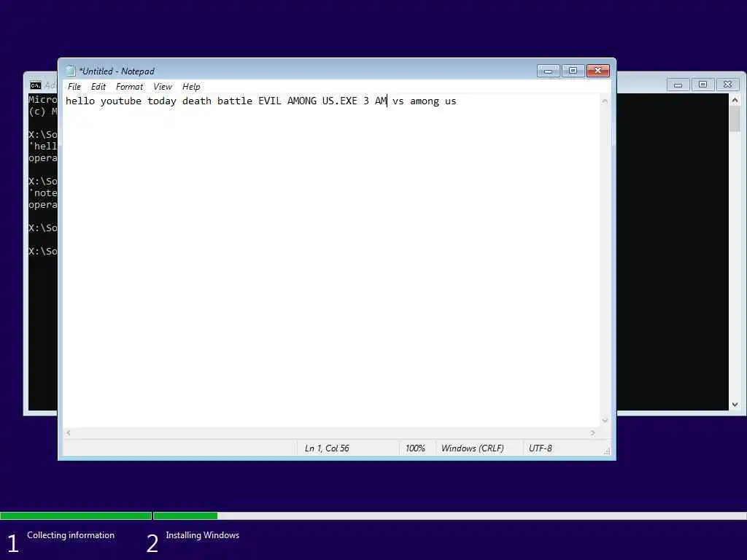Minimize the Notepad window
This screenshot has width=747, height=560.
[549, 71]
